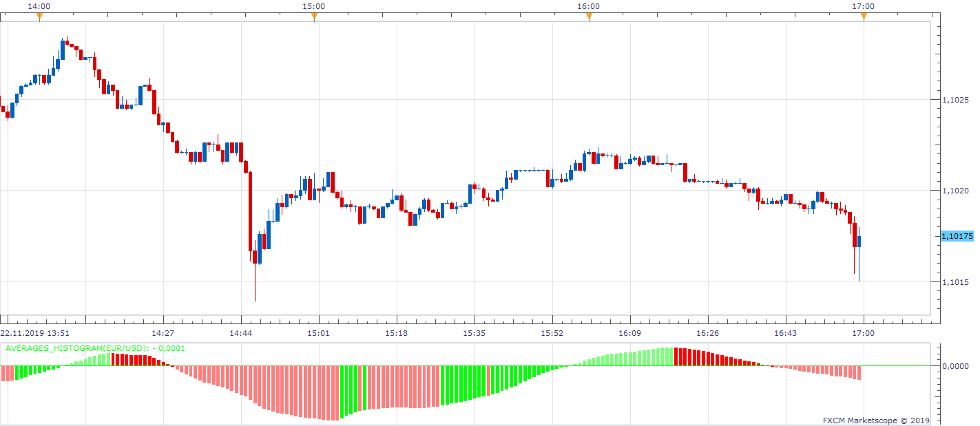This screenshot has width=980, height=426.
Task: Click the 15:52 time axis label
Action: click(552, 333)
